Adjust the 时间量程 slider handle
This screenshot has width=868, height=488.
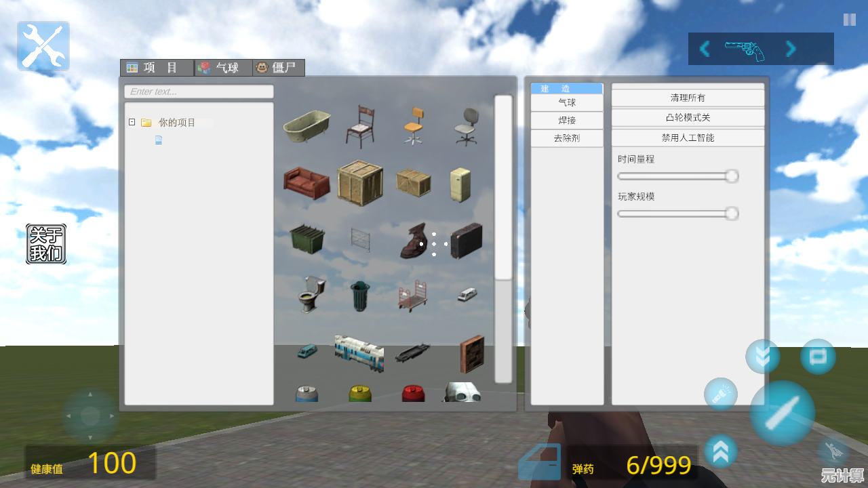(x=731, y=176)
